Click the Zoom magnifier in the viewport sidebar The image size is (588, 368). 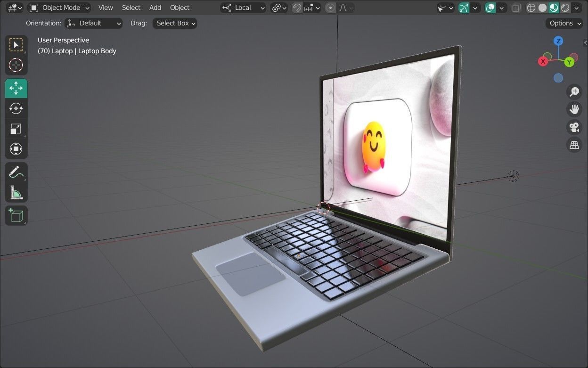tap(574, 91)
